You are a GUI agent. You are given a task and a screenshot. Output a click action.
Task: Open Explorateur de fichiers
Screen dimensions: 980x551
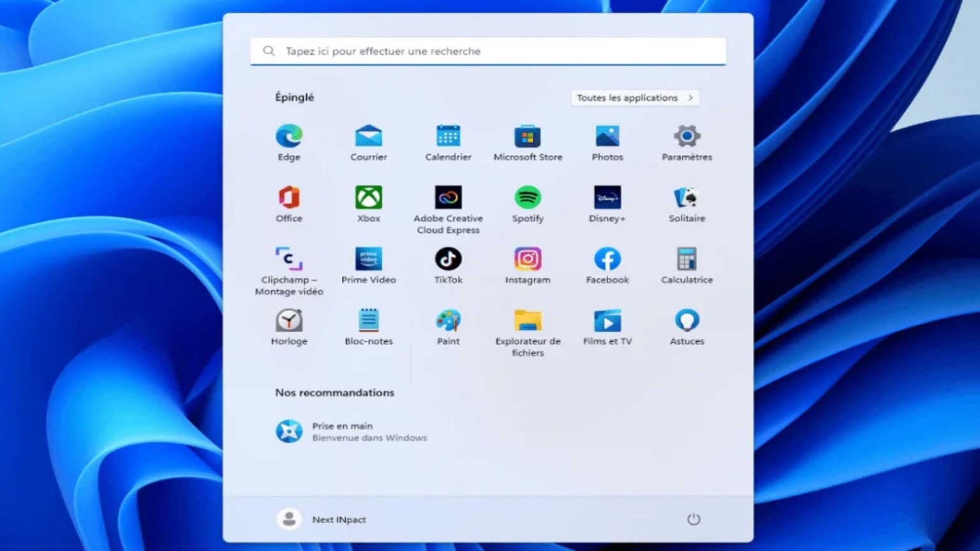pos(528,321)
